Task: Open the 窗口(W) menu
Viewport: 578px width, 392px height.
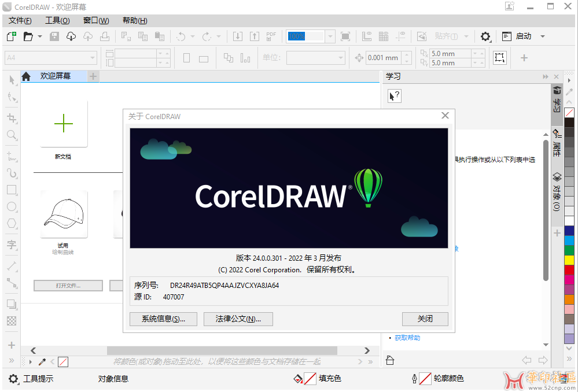Action: coord(96,21)
